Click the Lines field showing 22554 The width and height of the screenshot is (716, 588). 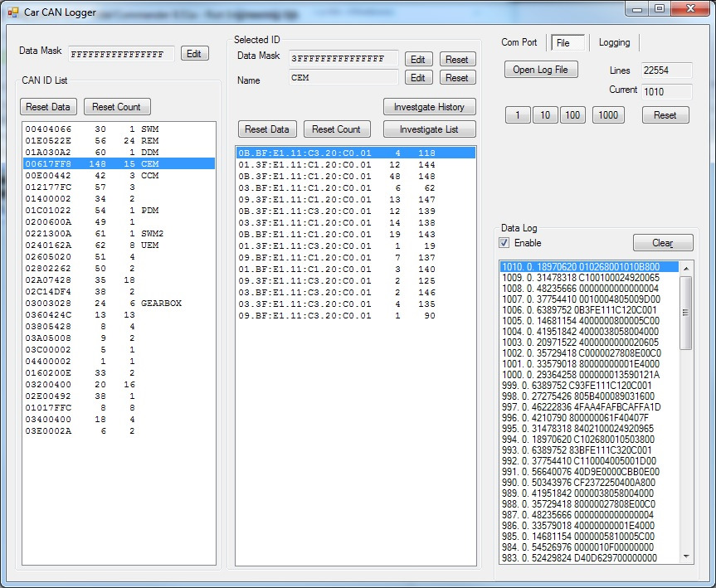tap(667, 70)
